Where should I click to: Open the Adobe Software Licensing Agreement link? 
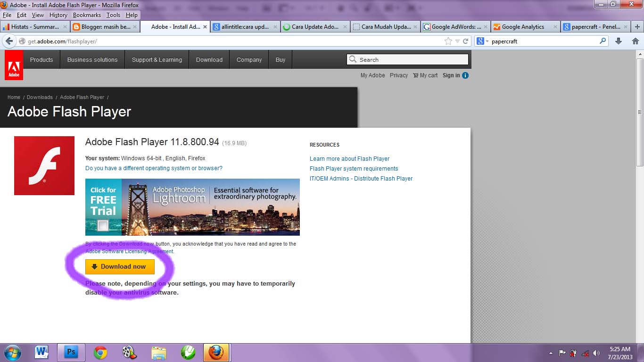(130, 251)
